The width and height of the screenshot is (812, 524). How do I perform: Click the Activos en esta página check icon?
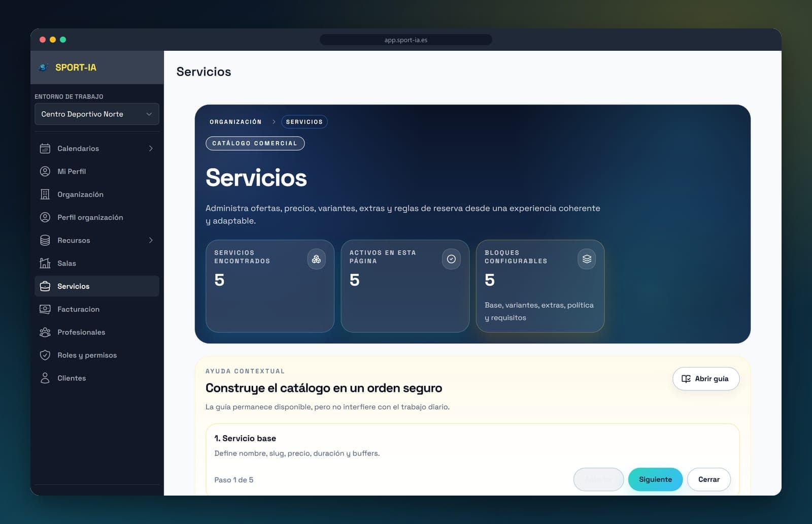(x=451, y=259)
